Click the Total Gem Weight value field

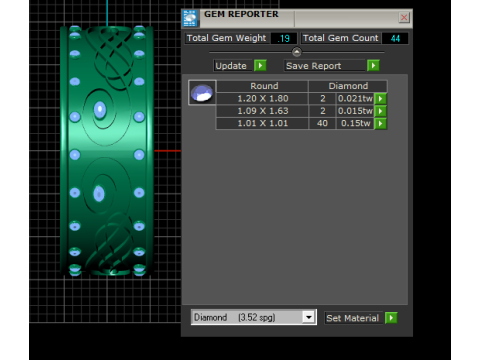pyautogui.click(x=284, y=38)
